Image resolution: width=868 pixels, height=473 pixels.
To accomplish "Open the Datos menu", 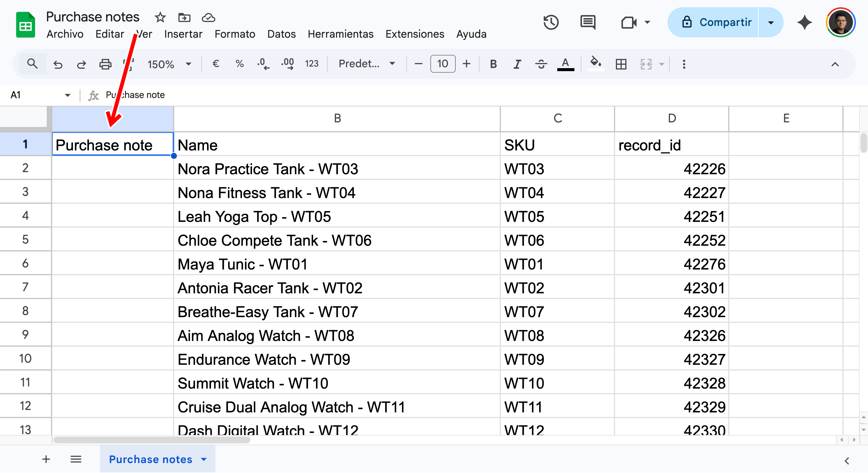I will pyautogui.click(x=281, y=34).
